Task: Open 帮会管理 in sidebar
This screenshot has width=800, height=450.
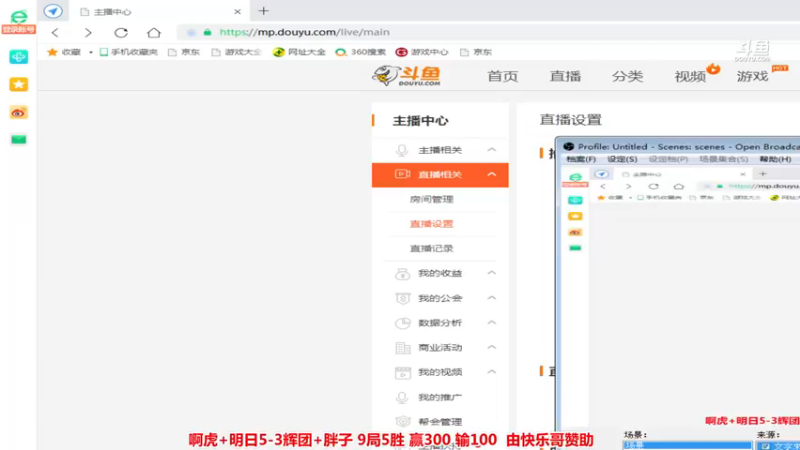Action: tap(440, 421)
